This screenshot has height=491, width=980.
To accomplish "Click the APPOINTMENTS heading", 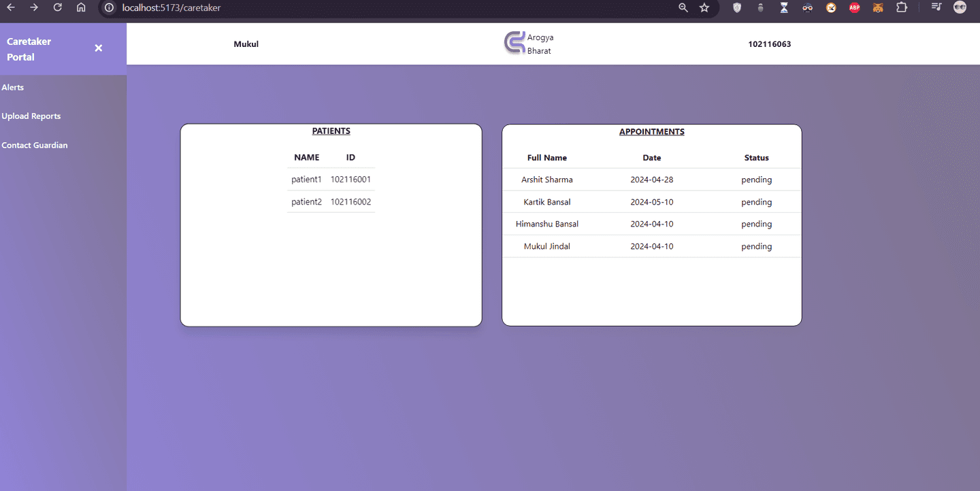I will coord(652,132).
